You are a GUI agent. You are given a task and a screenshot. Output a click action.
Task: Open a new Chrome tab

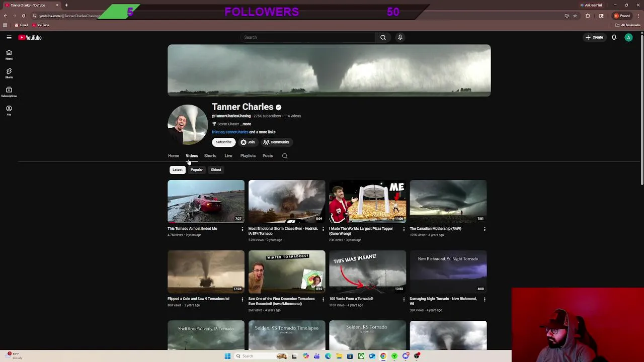(66, 5)
